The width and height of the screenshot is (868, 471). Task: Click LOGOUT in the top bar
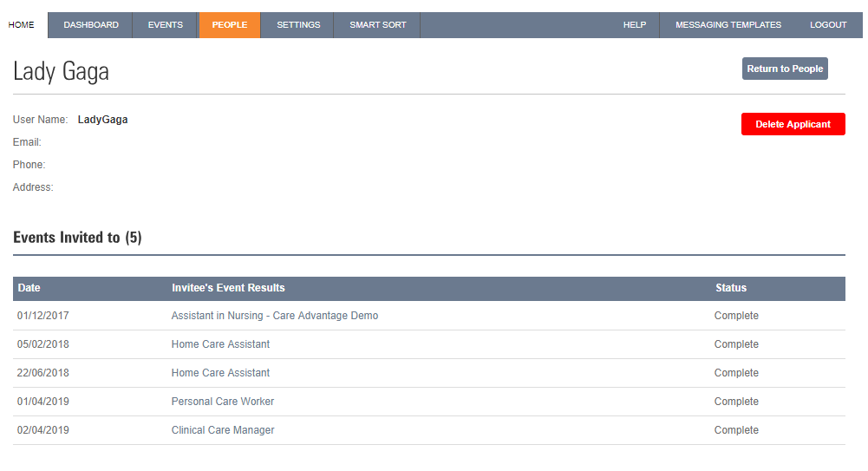click(x=828, y=25)
